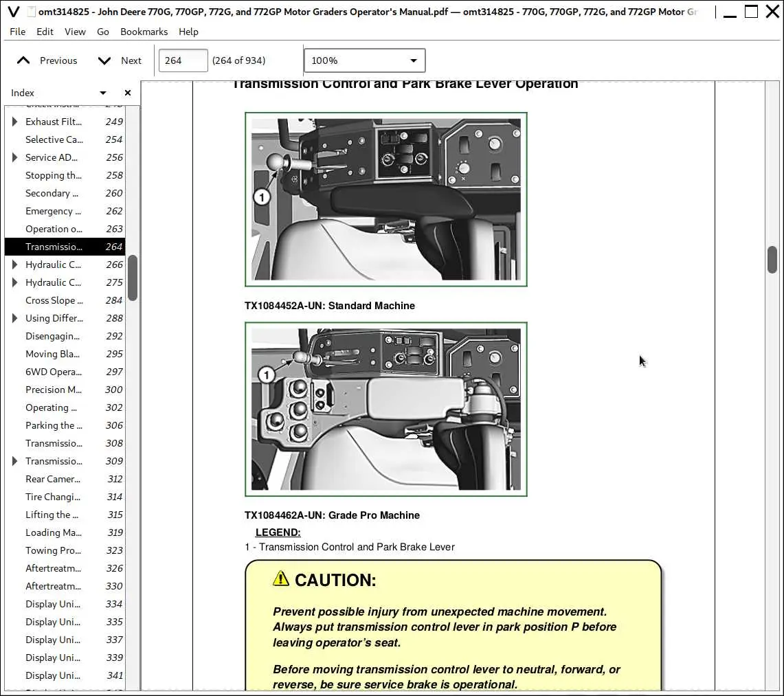
Task: Open Parking the ... index entry
Action: click(x=65, y=425)
